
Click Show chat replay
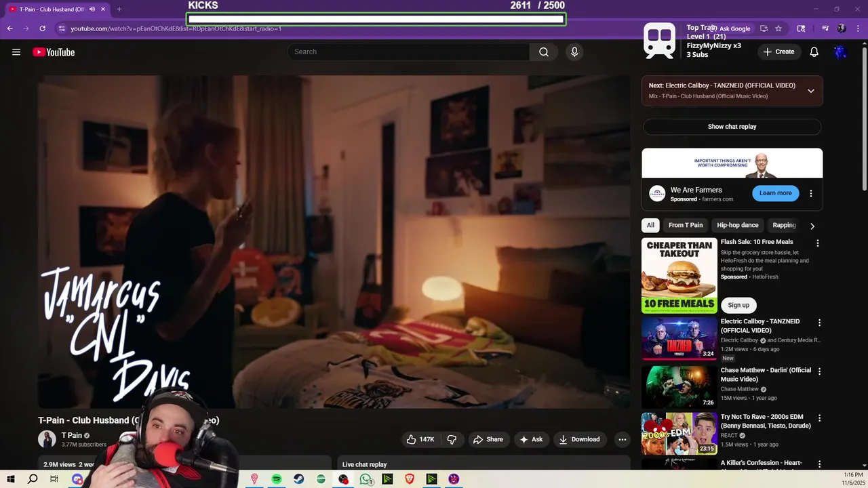click(732, 127)
